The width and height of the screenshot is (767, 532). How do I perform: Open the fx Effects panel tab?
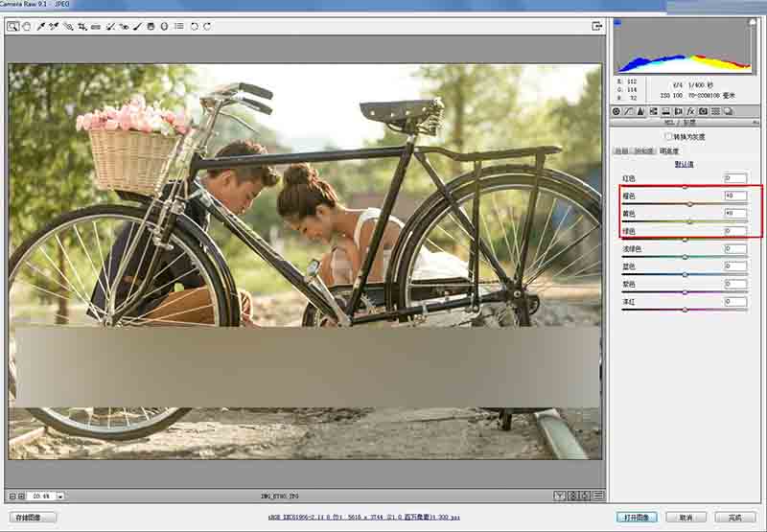(690, 111)
